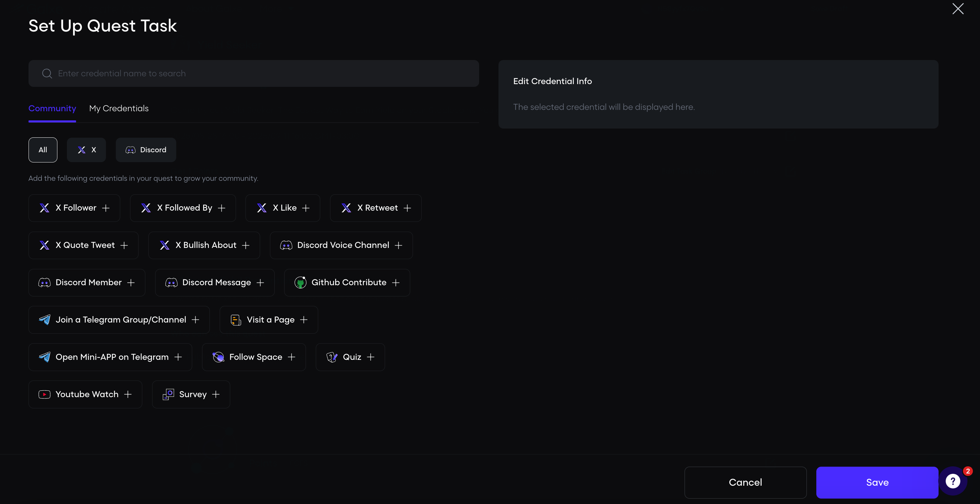
Task: Click the Visit a Page document icon
Action: (236, 319)
